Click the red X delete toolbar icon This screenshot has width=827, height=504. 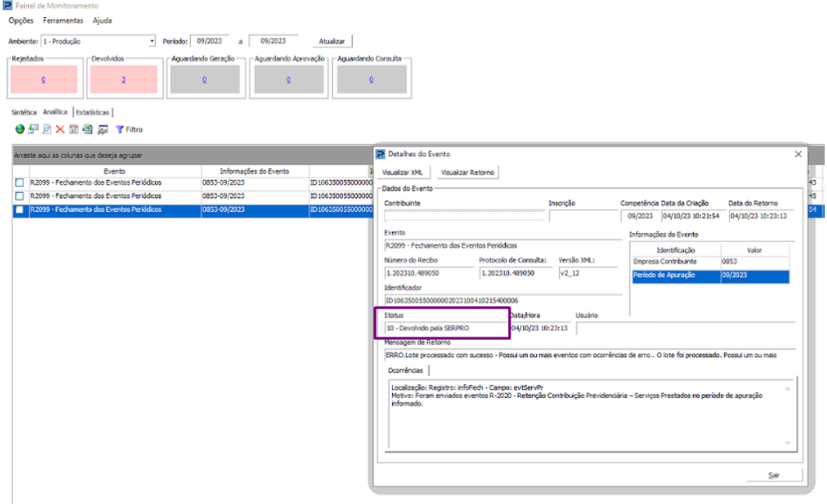pyautogui.click(x=60, y=129)
